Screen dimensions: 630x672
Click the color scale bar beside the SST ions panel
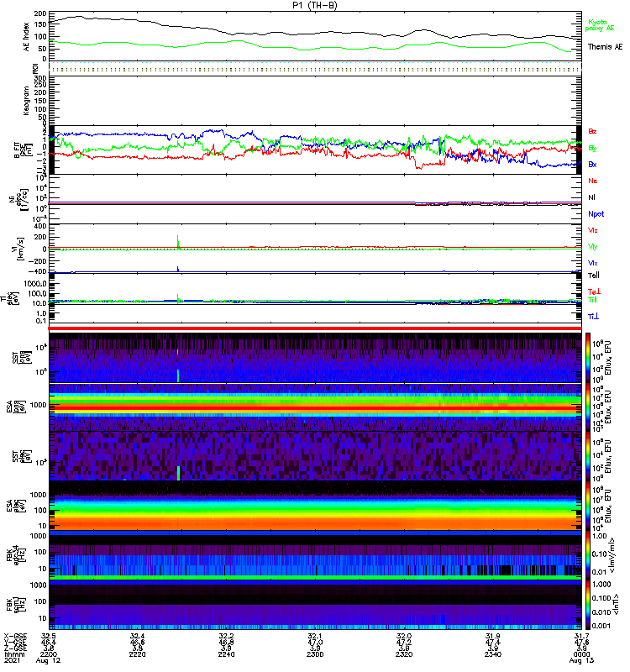click(588, 357)
